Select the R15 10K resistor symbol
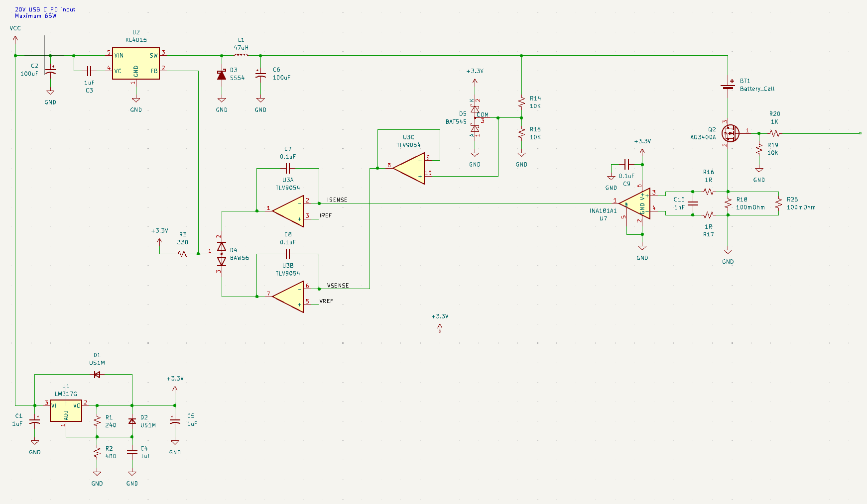Image resolution: width=867 pixels, height=504 pixels. click(521, 133)
